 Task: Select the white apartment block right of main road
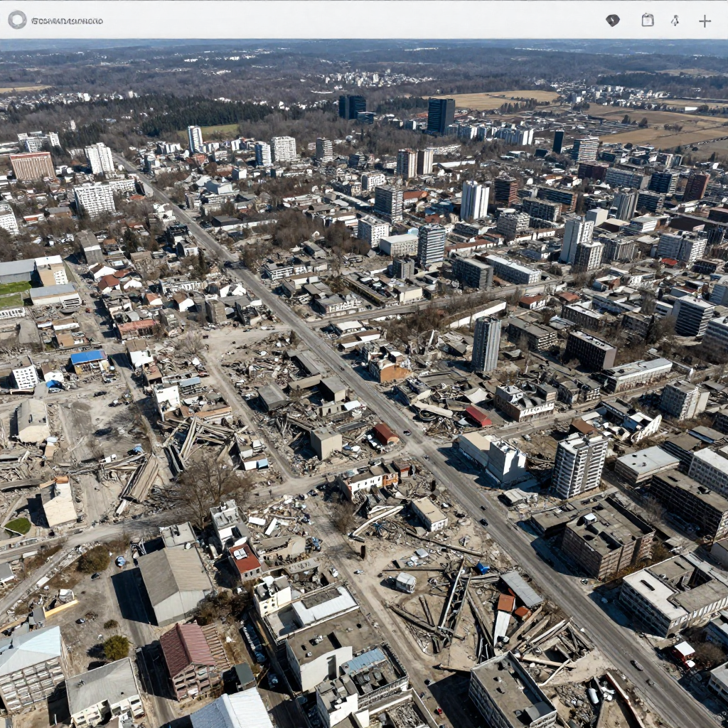pyautogui.click(x=579, y=465)
